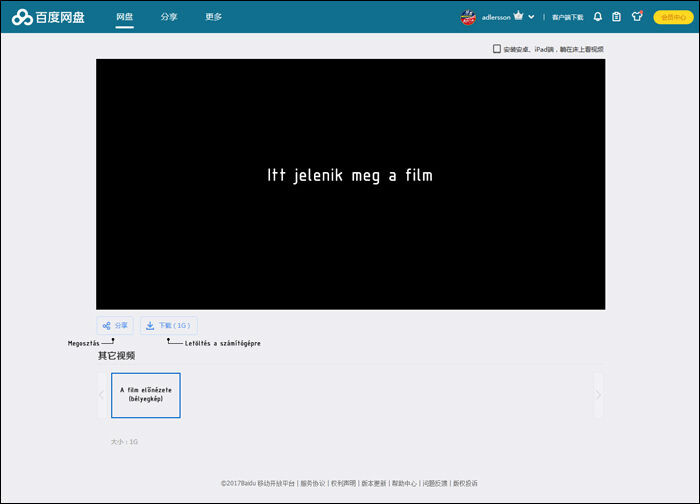Open the clipboard notes icon
Image resolution: width=700 pixels, height=504 pixels.
click(617, 17)
